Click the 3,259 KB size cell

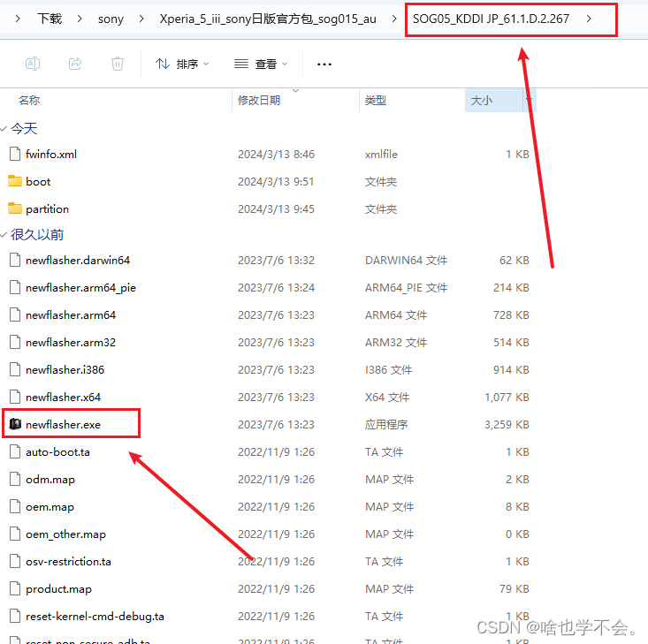click(507, 425)
